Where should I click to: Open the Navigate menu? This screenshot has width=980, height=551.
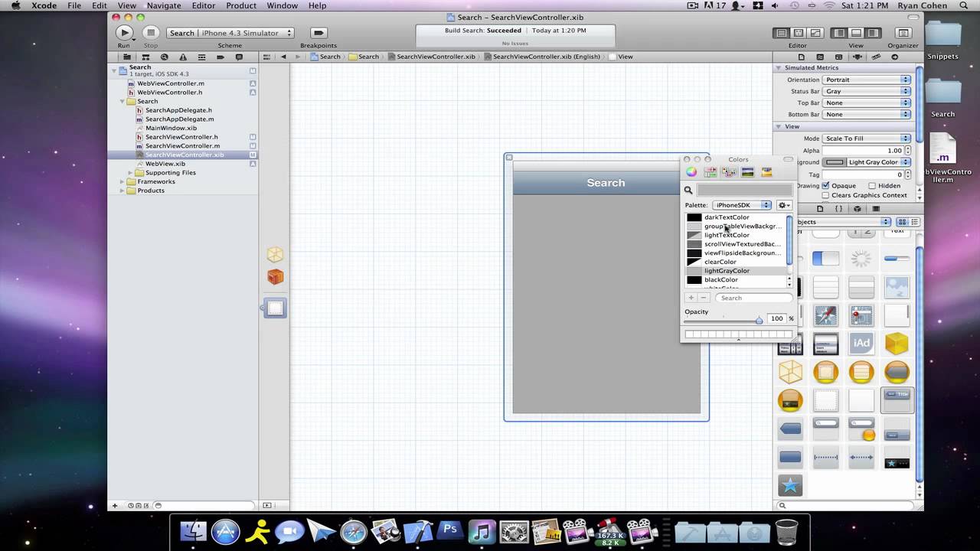164,5
